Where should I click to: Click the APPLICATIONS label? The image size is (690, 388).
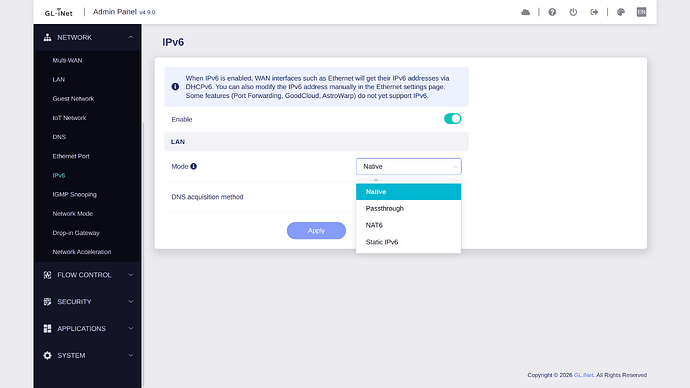pos(81,329)
